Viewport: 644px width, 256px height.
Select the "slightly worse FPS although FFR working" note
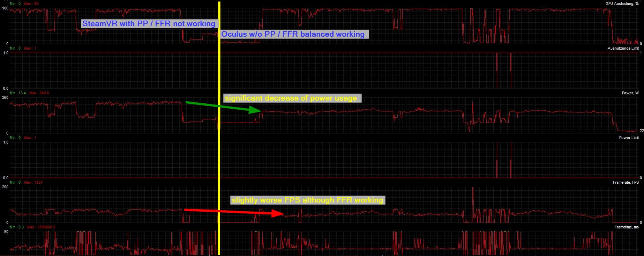pos(307,200)
